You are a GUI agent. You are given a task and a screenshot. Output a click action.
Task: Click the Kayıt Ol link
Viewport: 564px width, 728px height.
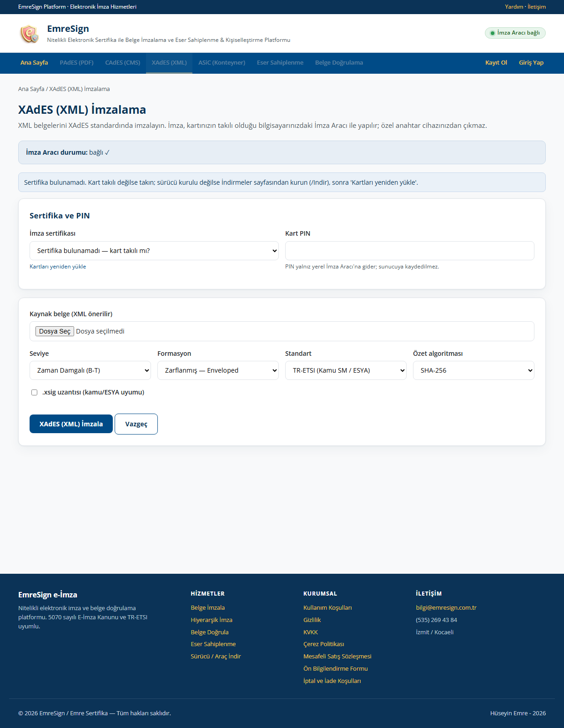pyautogui.click(x=496, y=63)
